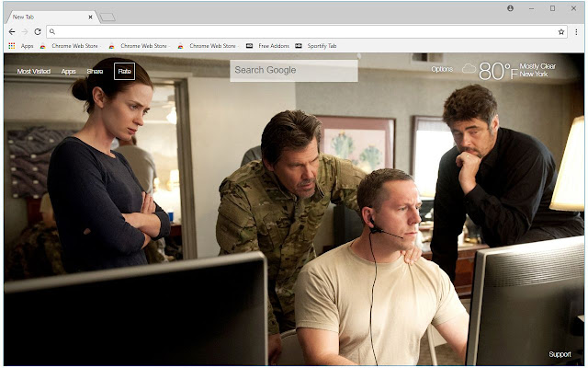Viewport: 588px width, 368px height.
Task: Click the New York location text
Action: (x=534, y=74)
